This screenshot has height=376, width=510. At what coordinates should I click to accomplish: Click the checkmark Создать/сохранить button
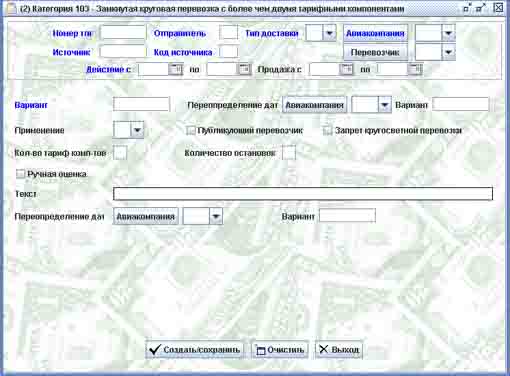pyautogui.click(x=194, y=350)
